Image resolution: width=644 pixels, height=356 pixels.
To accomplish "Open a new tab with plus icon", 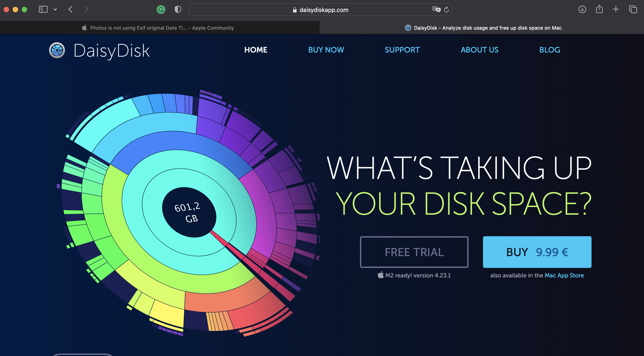I will coord(616,10).
